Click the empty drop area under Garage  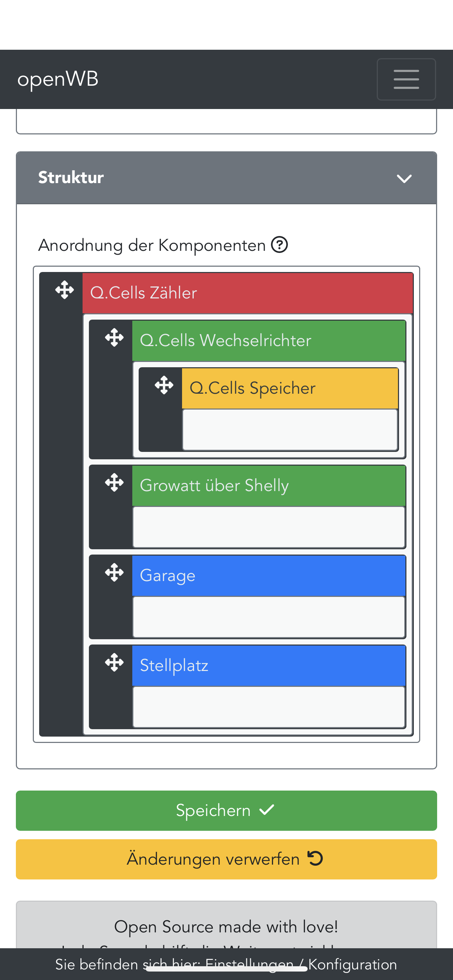(x=268, y=617)
